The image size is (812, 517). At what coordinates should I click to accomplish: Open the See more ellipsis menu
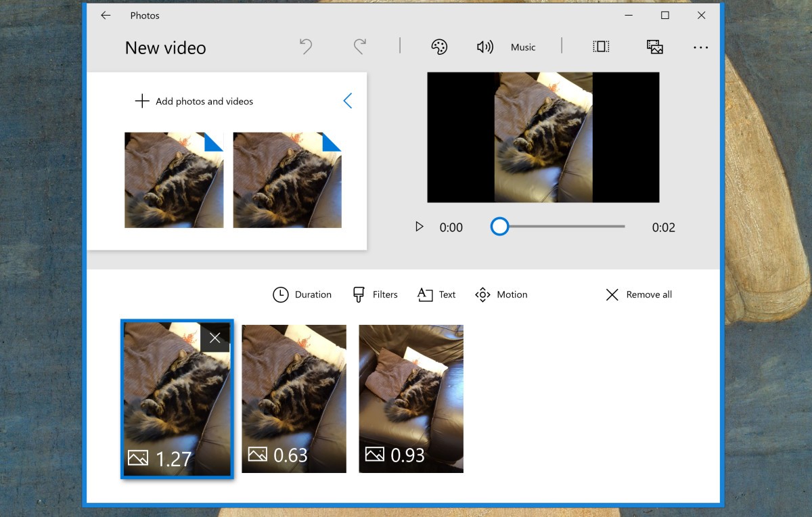tap(701, 47)
